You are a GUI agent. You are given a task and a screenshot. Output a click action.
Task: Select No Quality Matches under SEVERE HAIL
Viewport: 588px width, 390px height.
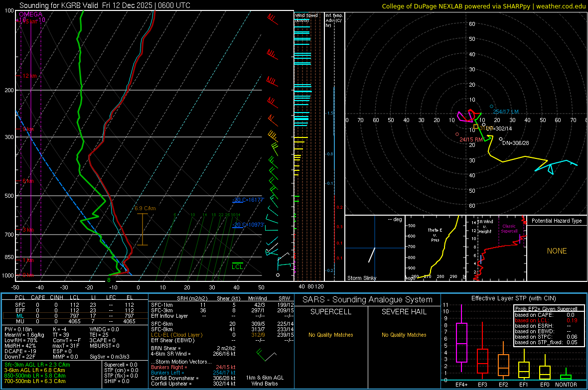tap(404, 335)
